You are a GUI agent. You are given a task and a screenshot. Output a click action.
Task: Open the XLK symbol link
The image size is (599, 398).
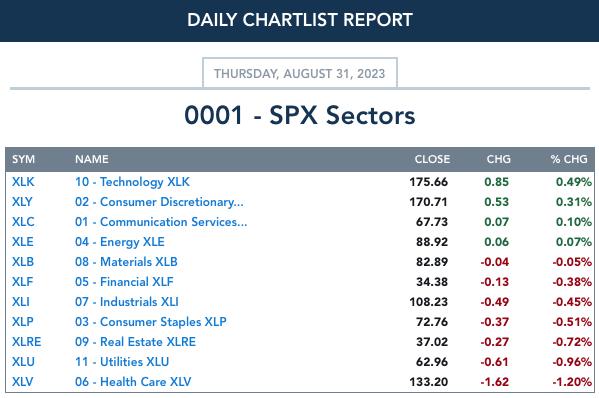click(x=23, y=182)
